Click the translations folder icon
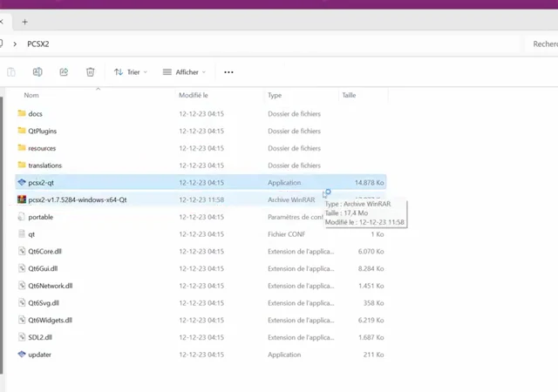This screenshot has height=392, width=558. click(x=22, y=165)
